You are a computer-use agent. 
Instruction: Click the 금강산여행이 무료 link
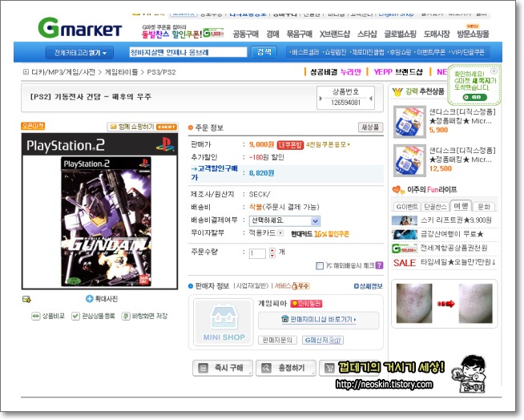pos(452,234)
